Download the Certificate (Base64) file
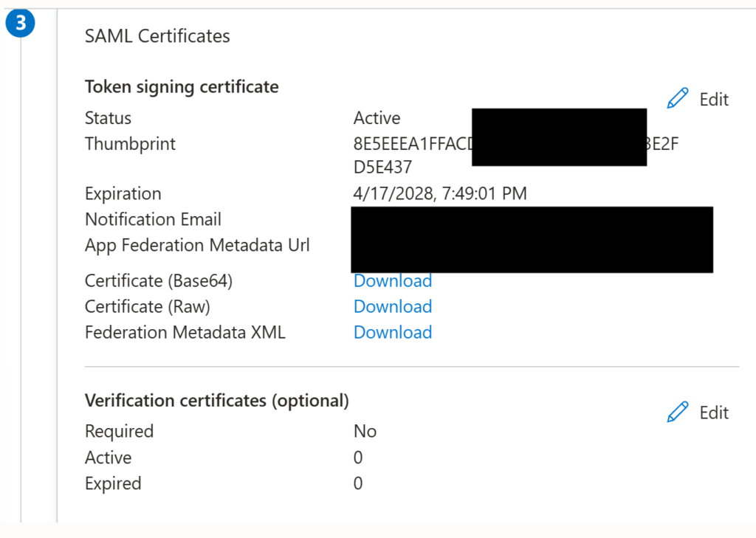 (393, 280)
